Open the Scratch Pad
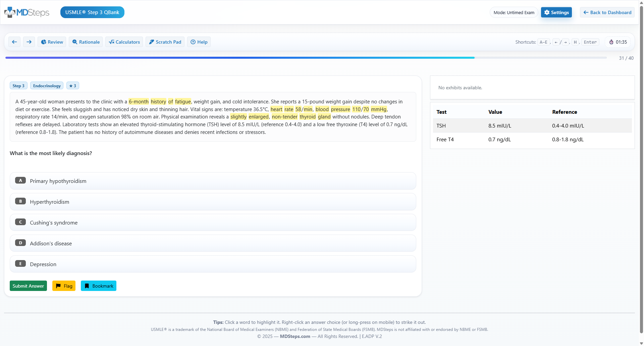The image size is (644, 346). click(x=165, y=42)
